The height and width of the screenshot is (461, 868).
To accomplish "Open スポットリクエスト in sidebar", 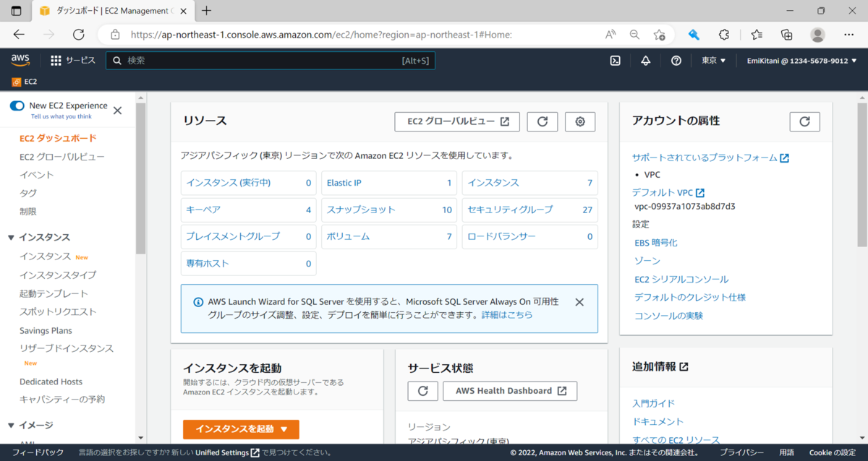I will pos(58,312).
